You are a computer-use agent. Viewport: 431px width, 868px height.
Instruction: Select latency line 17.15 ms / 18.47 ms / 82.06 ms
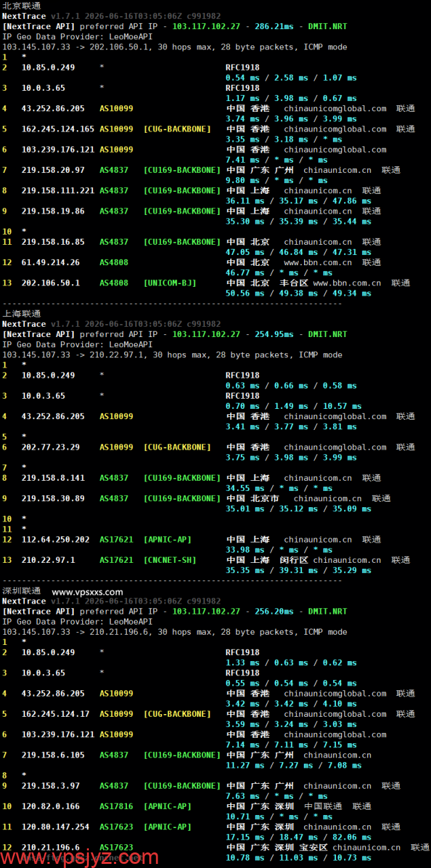point(299,837)
